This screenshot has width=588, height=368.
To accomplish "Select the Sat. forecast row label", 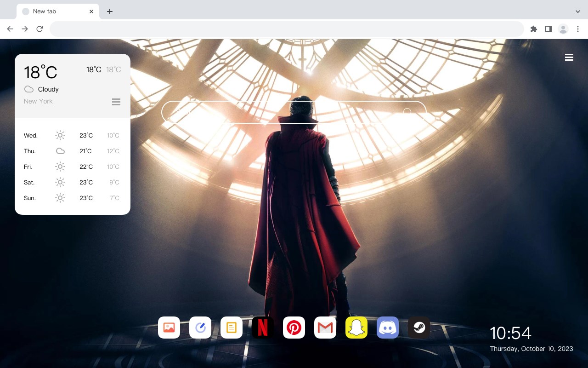I will pos(29,182).
